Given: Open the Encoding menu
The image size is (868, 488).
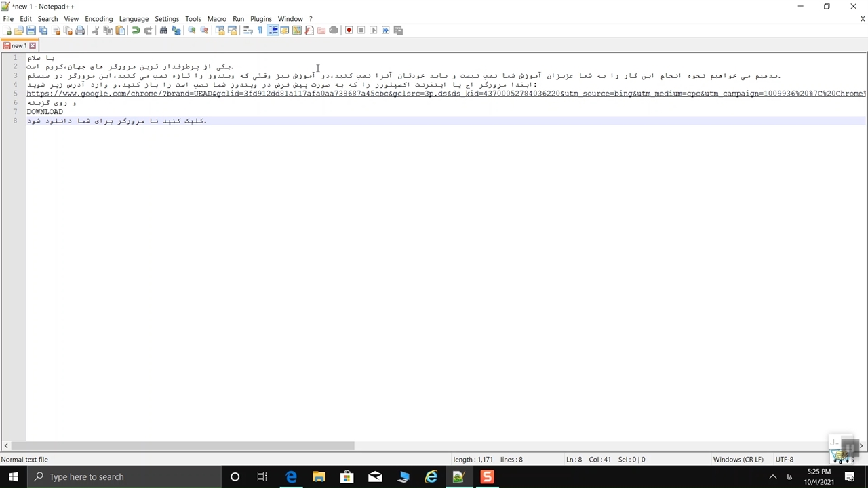Looking at the screenshot, I should click(98, 19).
